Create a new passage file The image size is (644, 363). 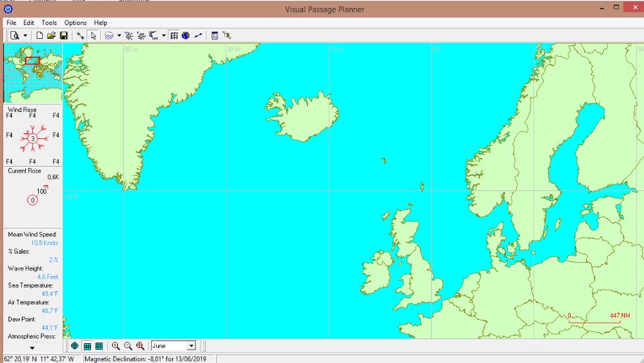pos(40,36)
